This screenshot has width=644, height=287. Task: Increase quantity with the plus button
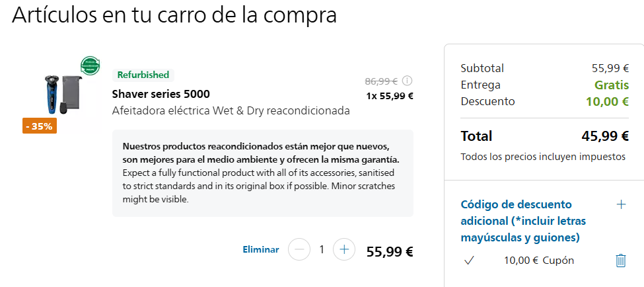344,250
